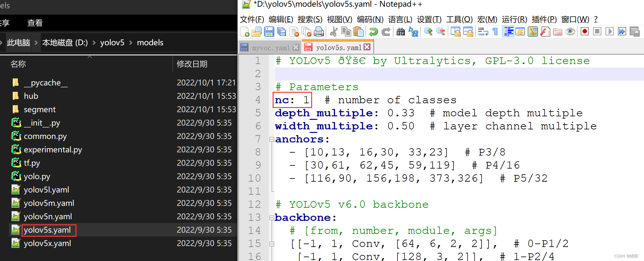Save the current file with the Save icon
The width and height of the screenshot is (644, 261).
point(269,32)
